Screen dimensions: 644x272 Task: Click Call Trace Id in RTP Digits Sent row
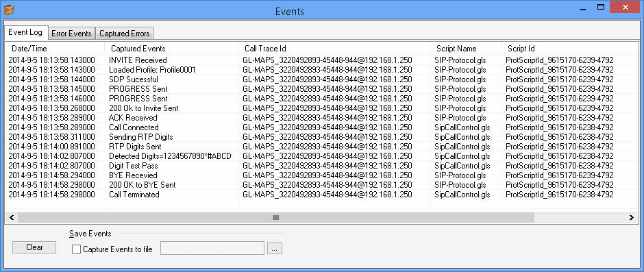tap(327, 147)
